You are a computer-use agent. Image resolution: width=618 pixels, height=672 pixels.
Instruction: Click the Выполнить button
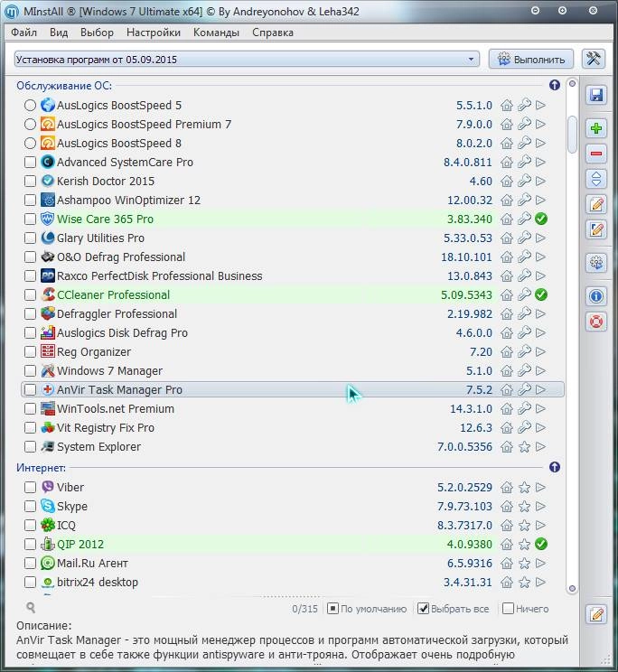tap(531, 59)
